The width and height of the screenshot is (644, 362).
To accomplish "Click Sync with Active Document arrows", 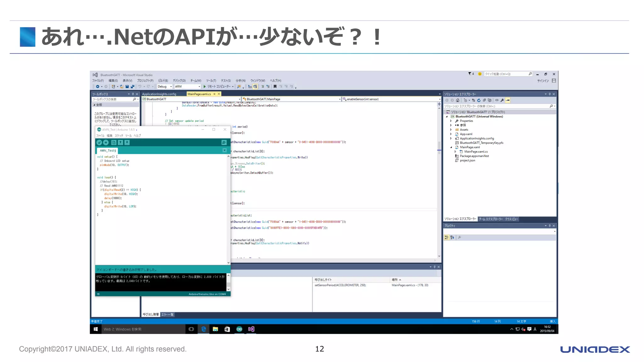I will [x=474, y=100].
